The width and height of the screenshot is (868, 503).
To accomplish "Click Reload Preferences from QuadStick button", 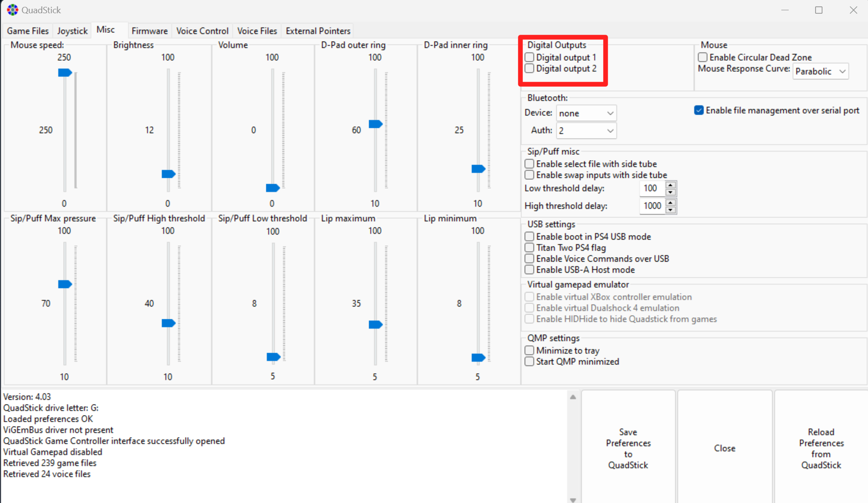I will coord(821,448).
